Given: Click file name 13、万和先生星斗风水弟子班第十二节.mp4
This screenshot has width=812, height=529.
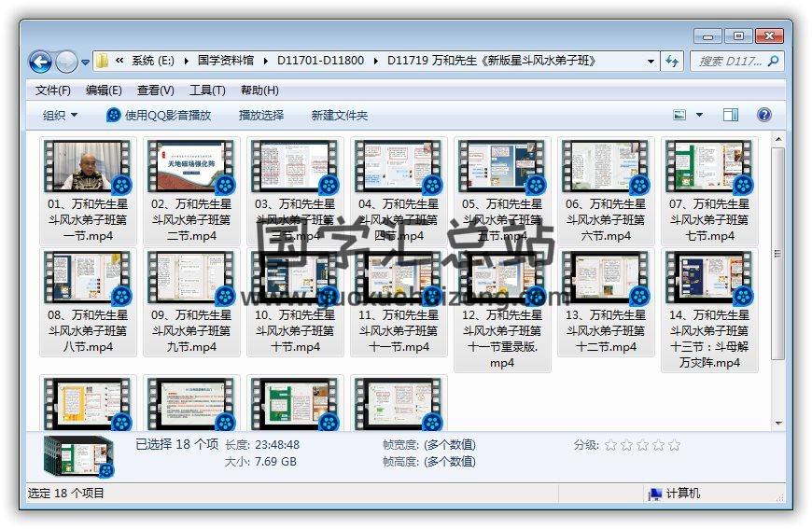Looking at the screenshot, I should point(606,331).
